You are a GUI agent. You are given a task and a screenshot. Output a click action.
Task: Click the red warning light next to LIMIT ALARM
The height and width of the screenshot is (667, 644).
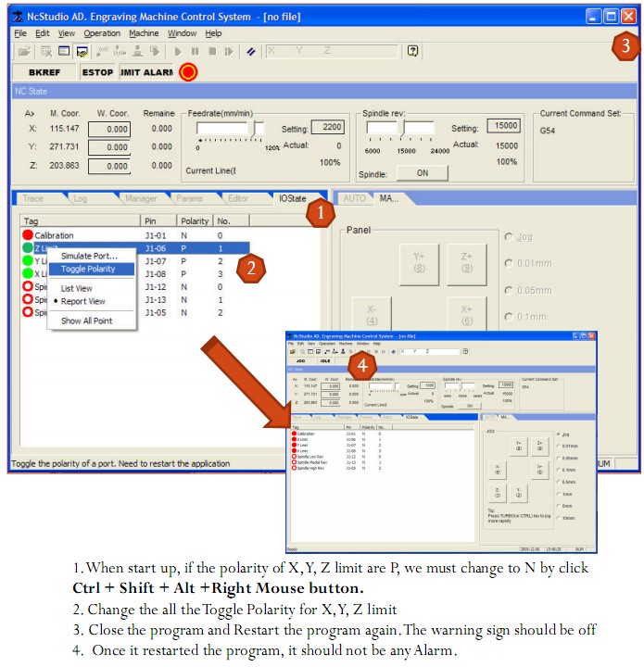point(188,72)
